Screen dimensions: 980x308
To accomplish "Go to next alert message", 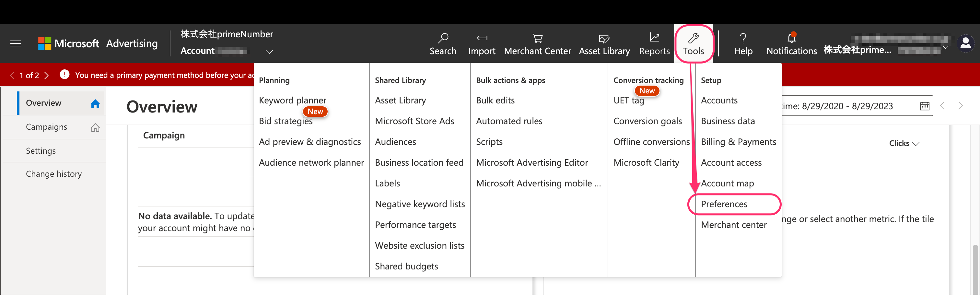I will tap(46, 75).
